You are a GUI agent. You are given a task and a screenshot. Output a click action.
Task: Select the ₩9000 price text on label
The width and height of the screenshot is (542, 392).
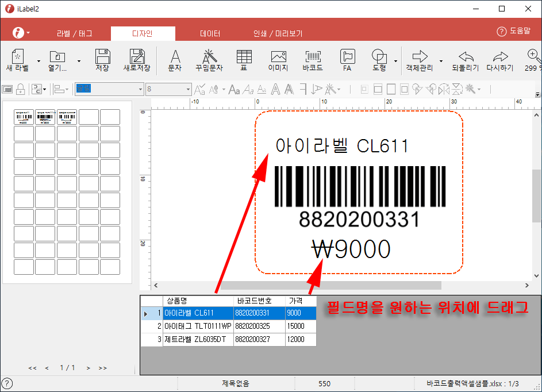tap(351, 249)
